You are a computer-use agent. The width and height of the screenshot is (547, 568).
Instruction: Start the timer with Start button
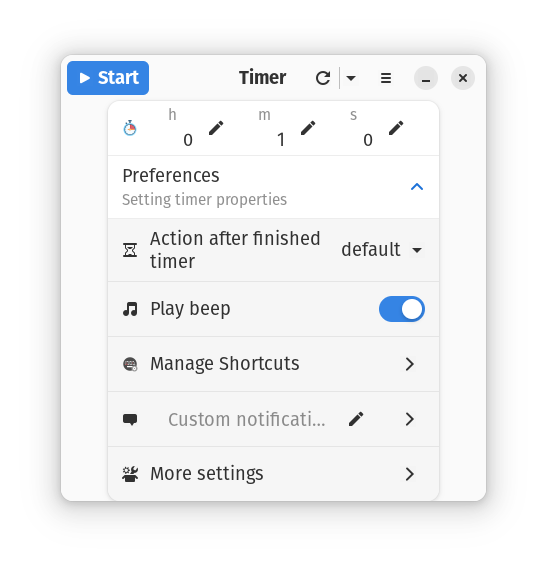pyautogui.click(x=108, y=78)
